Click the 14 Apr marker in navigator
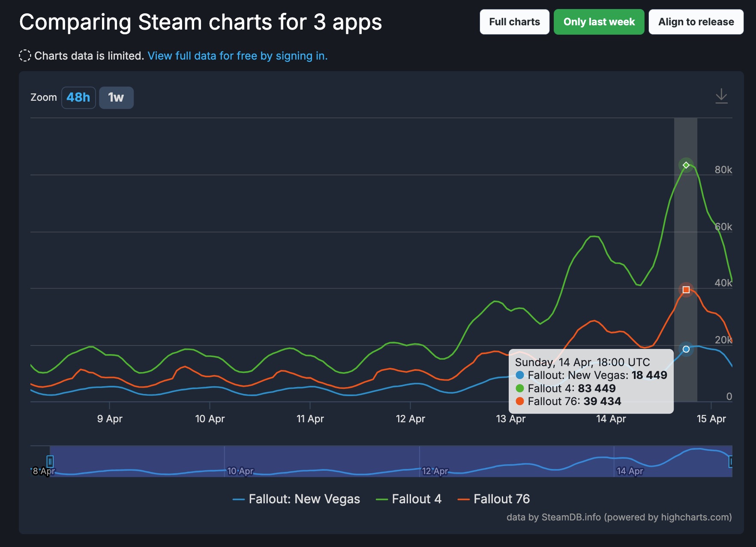 pos(630,471)
